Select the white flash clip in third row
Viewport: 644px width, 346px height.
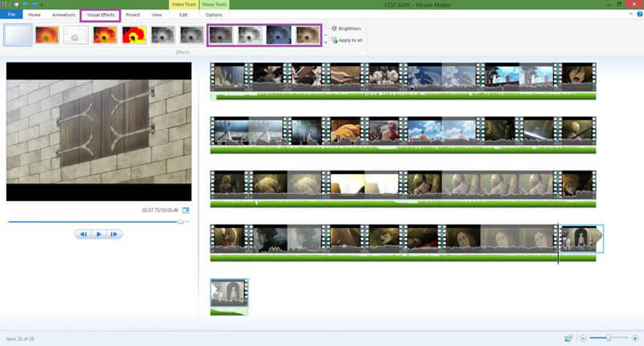pyautogui.click(x=365, y=185)
